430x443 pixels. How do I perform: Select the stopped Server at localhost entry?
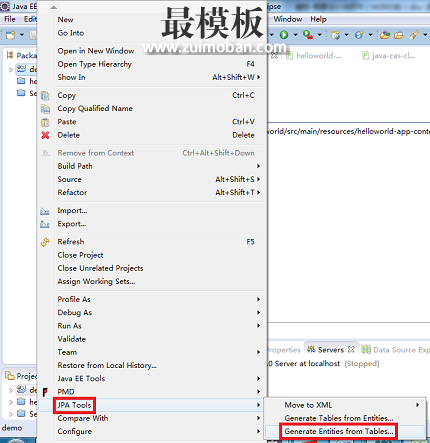pyautogui.click(x=323, y=364)
